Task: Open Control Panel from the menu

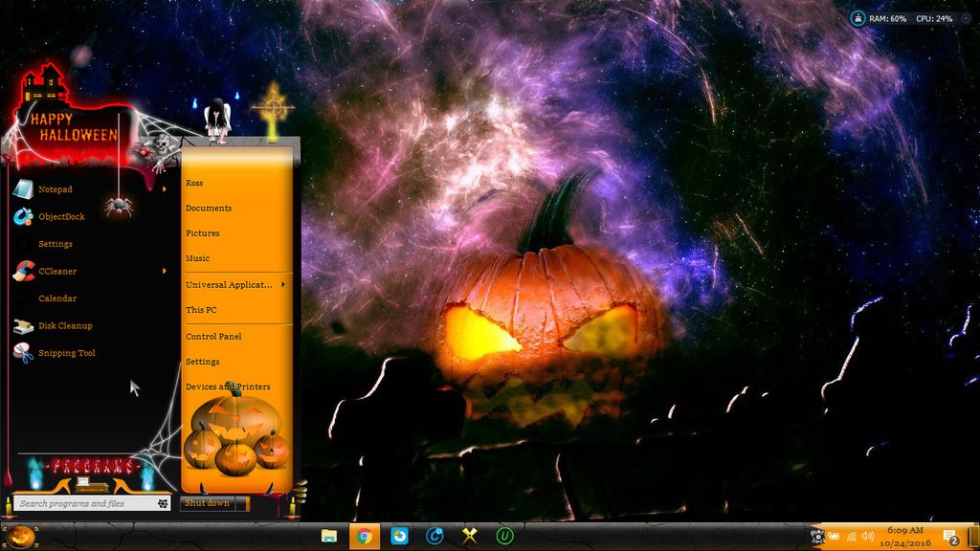Action: (x=213, y=337)
